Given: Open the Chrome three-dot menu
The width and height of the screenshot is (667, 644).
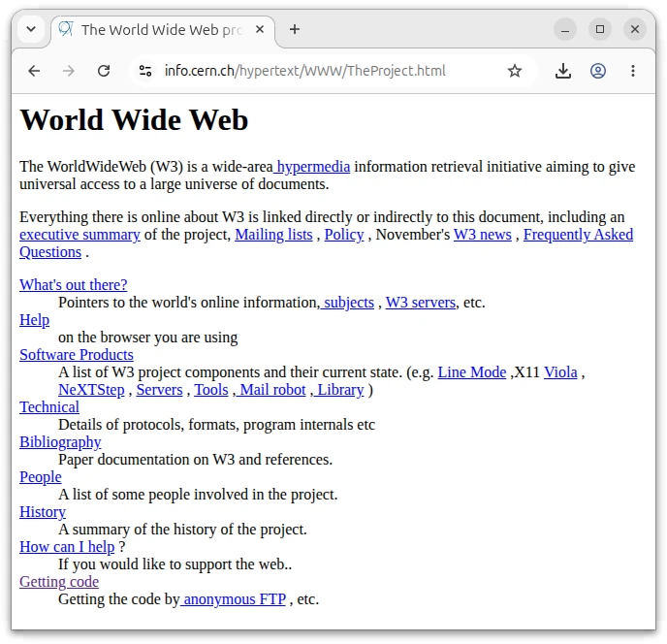Looking at the screenshot, I should [633, 71].
